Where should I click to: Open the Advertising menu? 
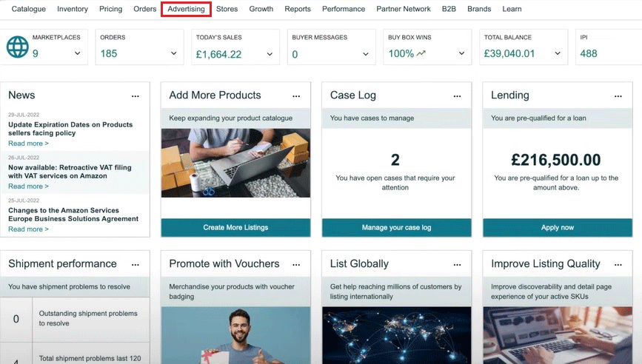coord(186,9)
